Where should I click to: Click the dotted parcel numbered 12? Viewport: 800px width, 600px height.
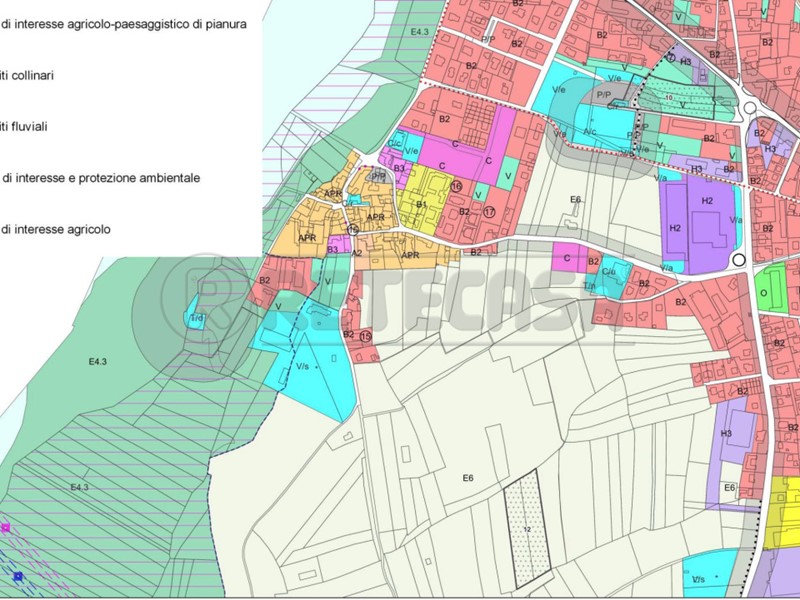click(x=526, y=528)
